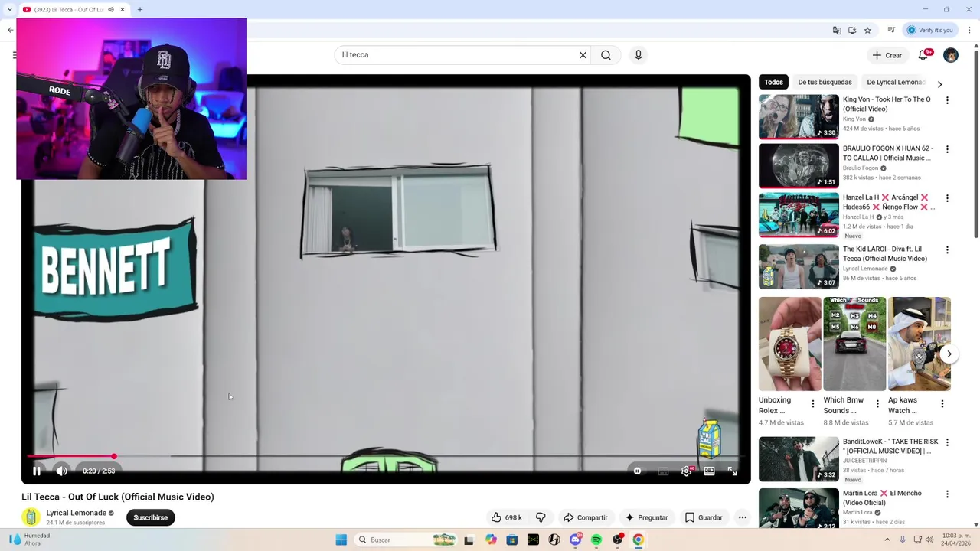Click the 'Verify it's you' profile chip
980x551 pixels.
click(930, 30)
